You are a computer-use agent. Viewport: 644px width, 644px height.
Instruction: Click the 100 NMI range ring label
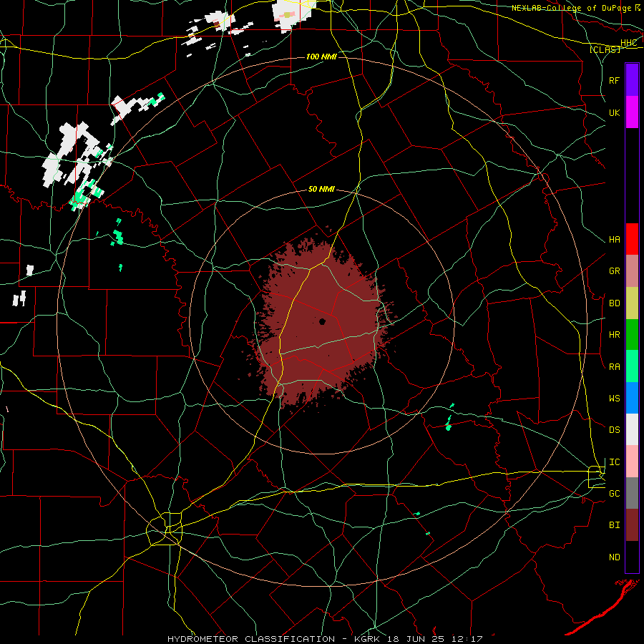(321, 57)
